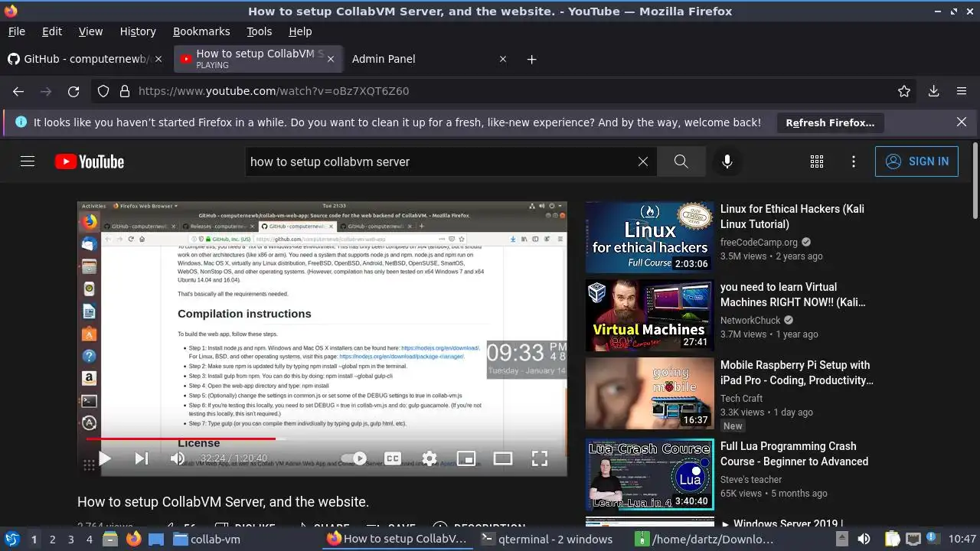Clear the YouTube search query

[x=643, y=161]
